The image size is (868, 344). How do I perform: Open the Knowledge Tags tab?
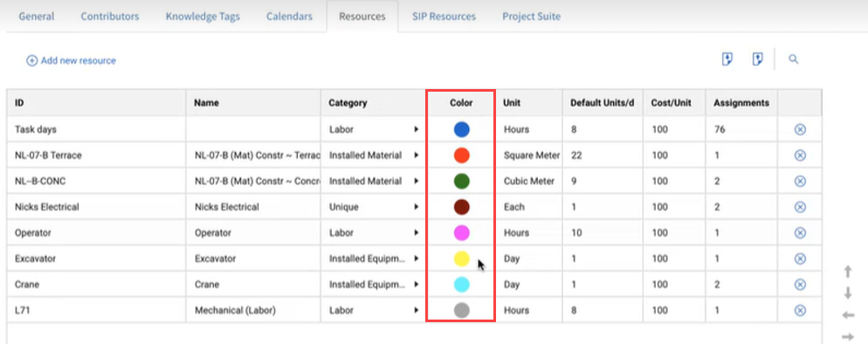203,17
